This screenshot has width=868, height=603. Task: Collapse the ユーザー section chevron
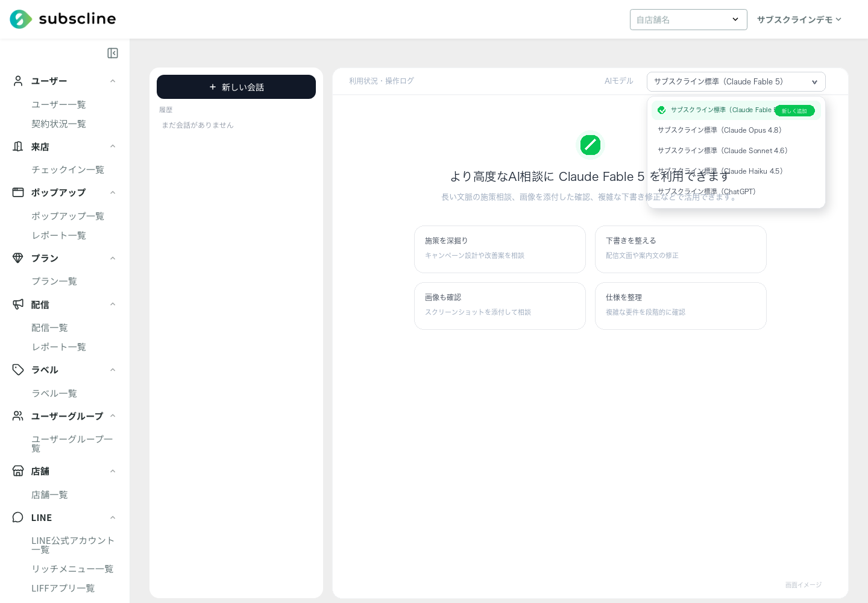(x=113, y=81)
